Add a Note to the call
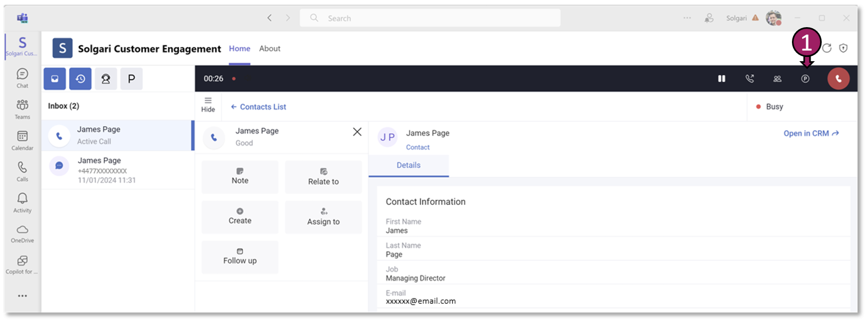 tap(240, 177)
